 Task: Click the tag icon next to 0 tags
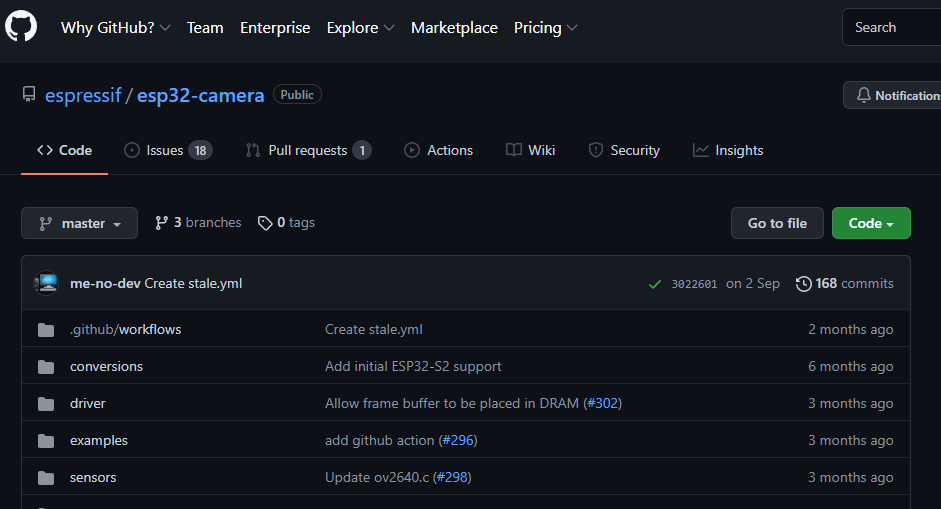[x=265, y=223]
